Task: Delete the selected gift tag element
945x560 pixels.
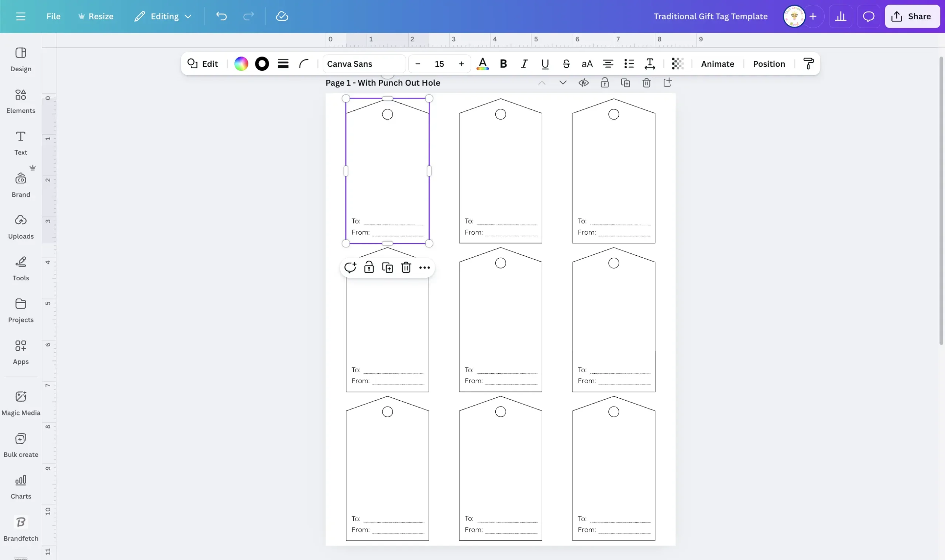Action: [x=406, y=267]
